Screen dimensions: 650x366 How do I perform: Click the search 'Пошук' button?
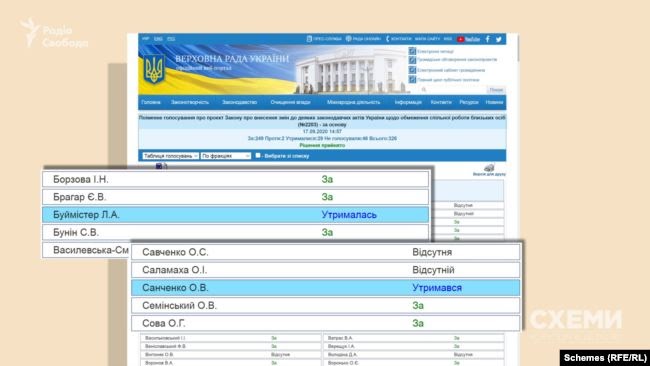pos(496,90)
